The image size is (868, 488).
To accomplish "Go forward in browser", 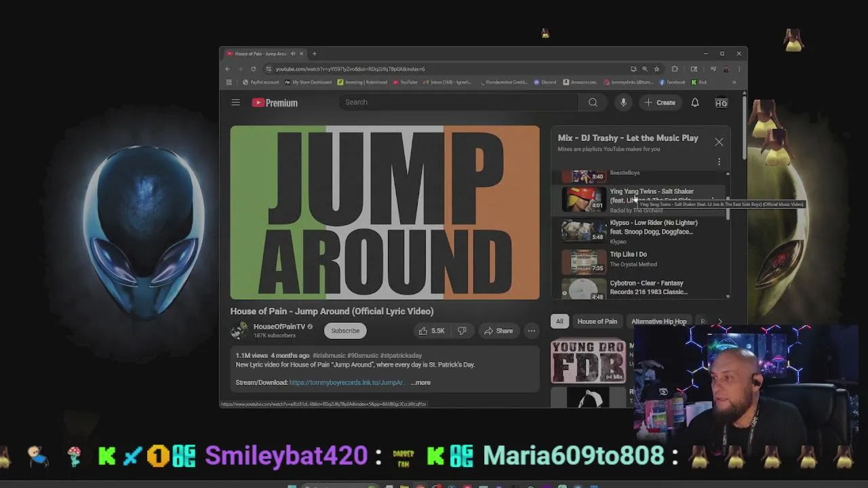I will point(240,68).
